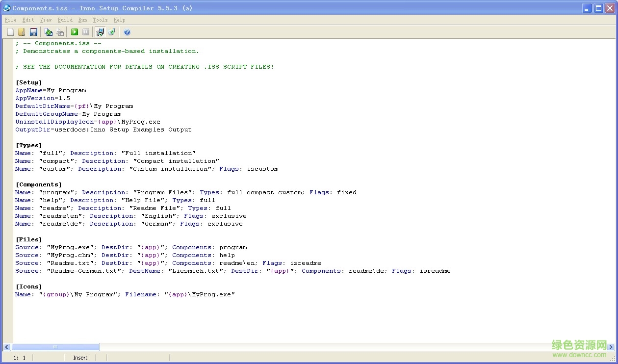Click the "Readme File" component line

click(x=123, y=208)
